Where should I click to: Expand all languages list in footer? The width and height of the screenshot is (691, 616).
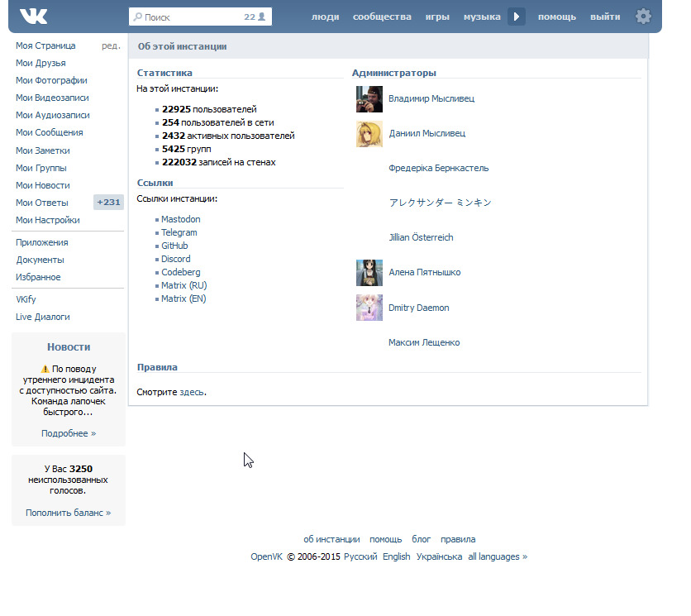coord(498,556)
